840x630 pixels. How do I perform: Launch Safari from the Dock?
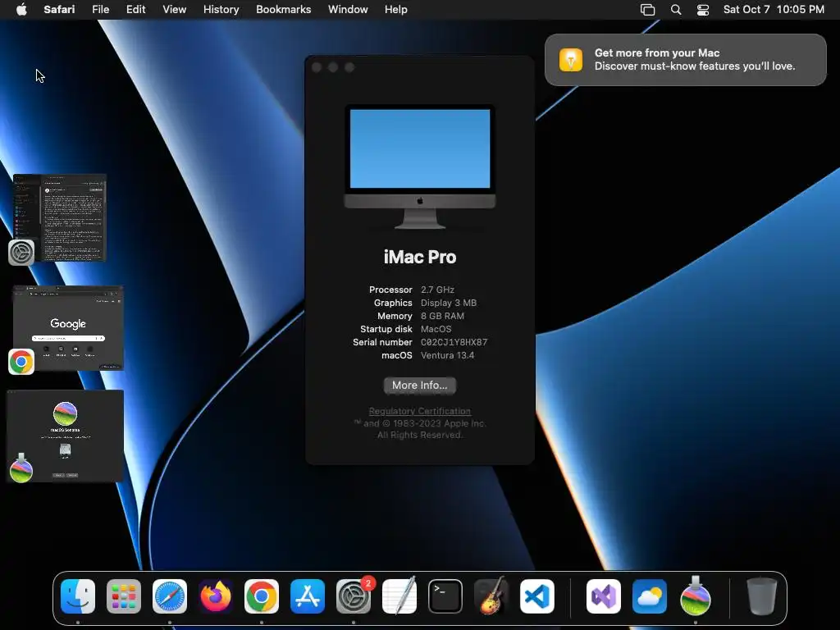(x=170, y=596)
